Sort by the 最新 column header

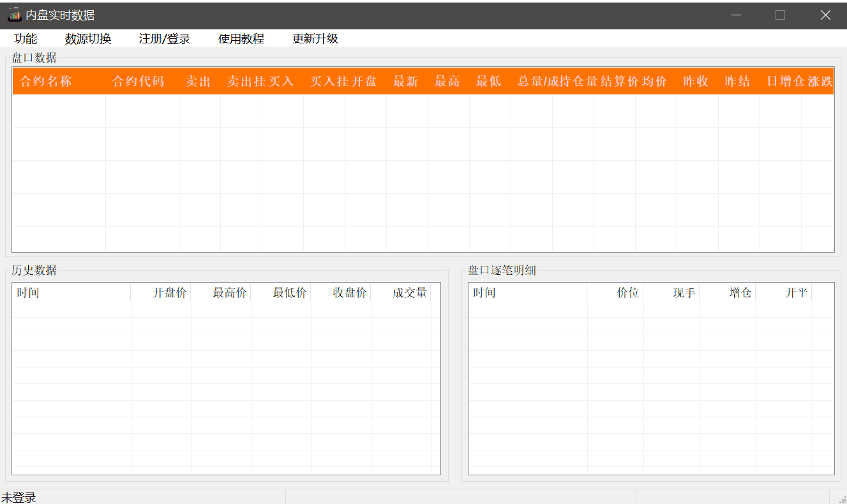click(406, 82)
